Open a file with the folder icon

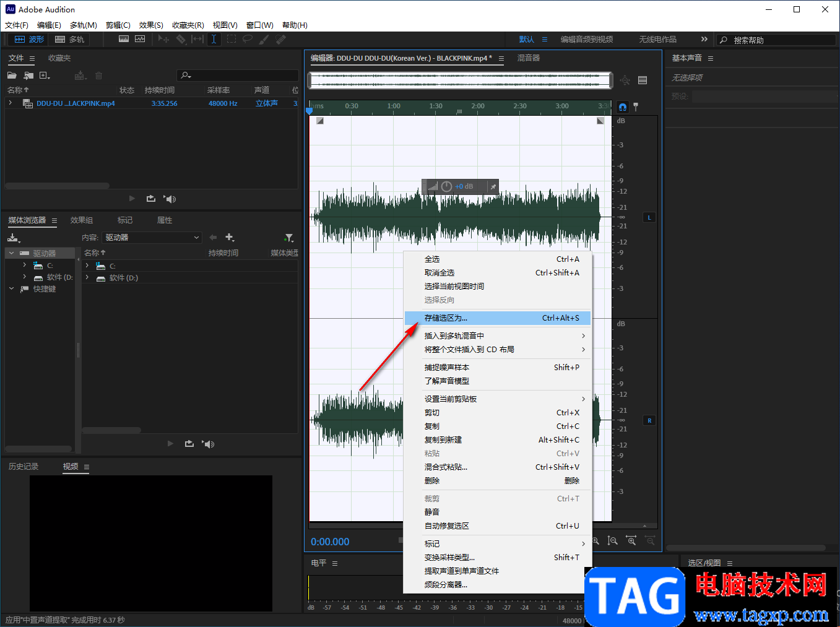coord(12,76)
